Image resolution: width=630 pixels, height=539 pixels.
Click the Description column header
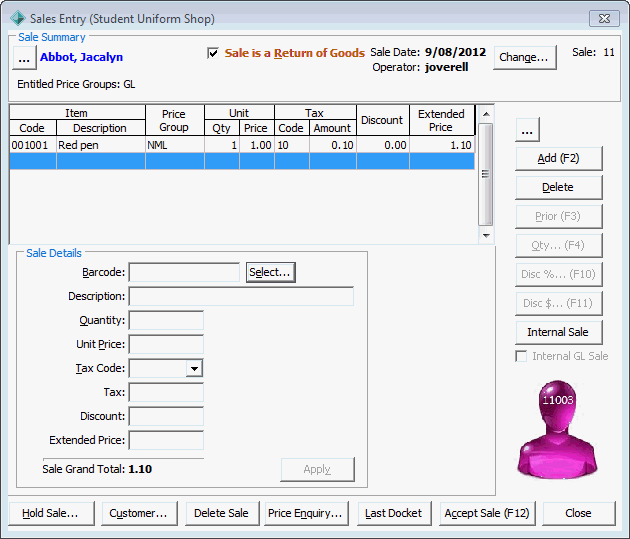point(100,128)
